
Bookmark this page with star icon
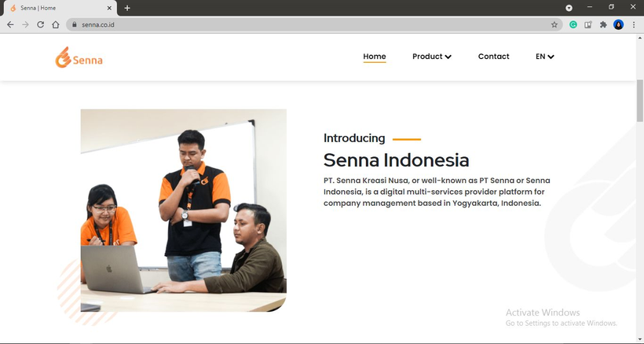[554, 24]
